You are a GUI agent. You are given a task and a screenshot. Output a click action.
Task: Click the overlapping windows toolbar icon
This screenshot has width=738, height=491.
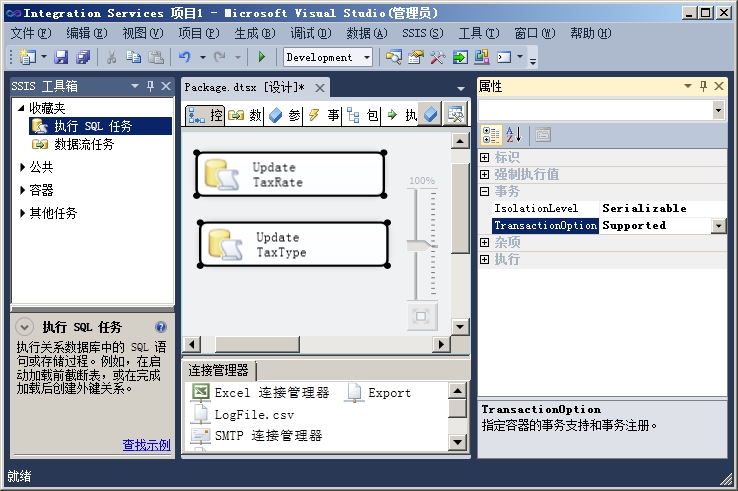(481, 57)
